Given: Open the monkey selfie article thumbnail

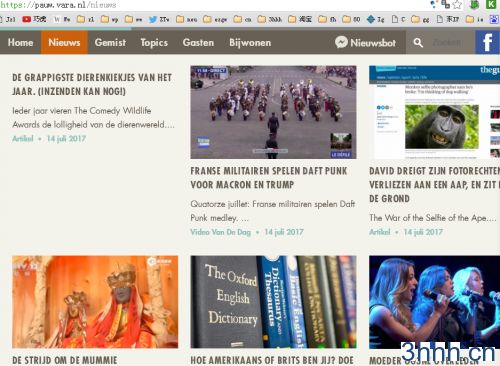Looking at the screenshot, I should (x=435, y=112).
